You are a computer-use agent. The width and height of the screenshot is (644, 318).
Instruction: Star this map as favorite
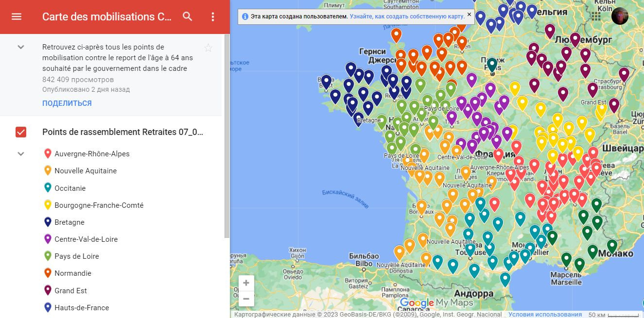[208, 48]
